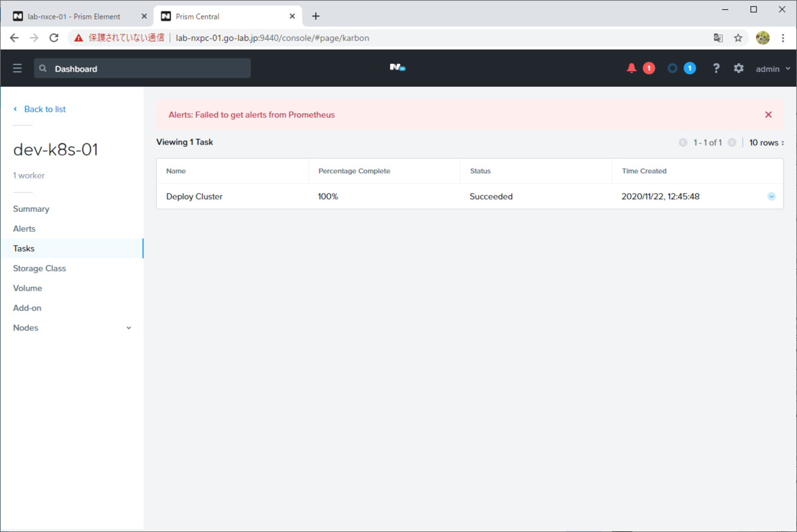
Task: Bookmark this page with star icon
Action: (x=738, y=38)
